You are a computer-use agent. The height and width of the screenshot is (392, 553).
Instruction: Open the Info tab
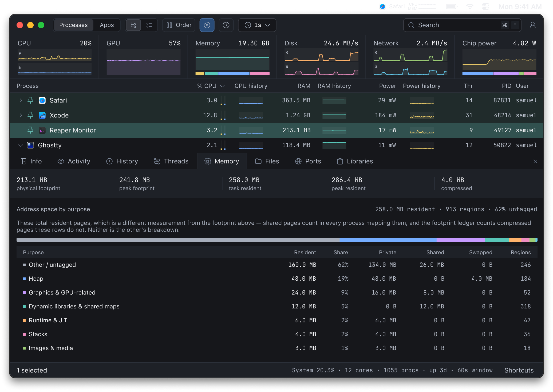coord(31,161)
